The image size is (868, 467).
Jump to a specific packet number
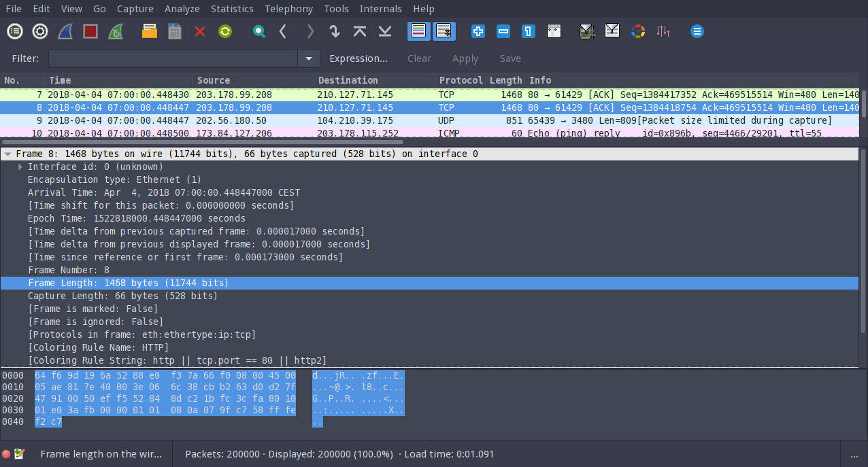(x=334, y=31)
